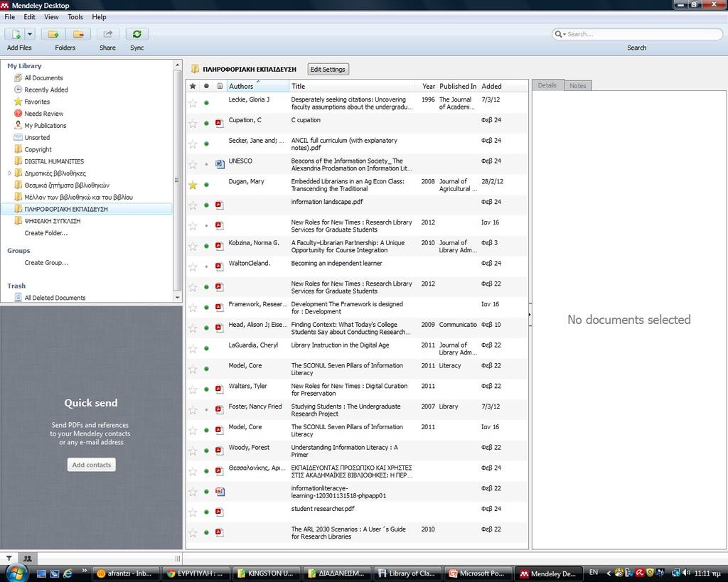
Task: Click the Sync toolbar icon
Action: (137, 34)
